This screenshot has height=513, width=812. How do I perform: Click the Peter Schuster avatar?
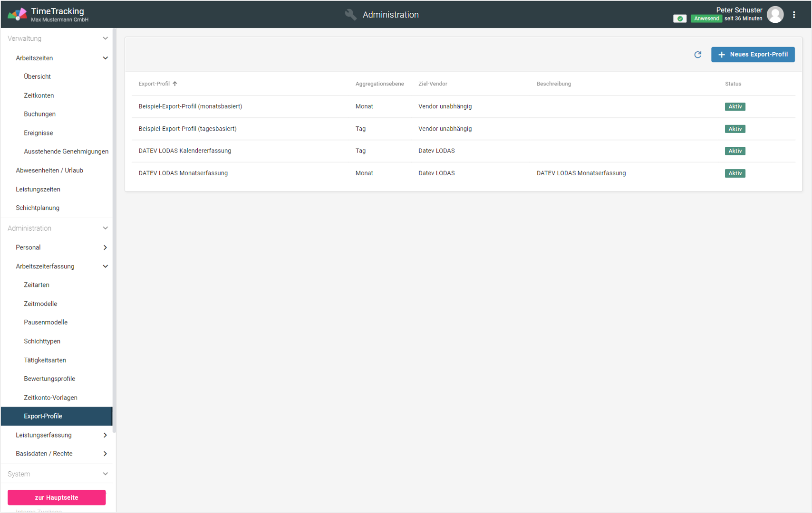click(775, 15)
